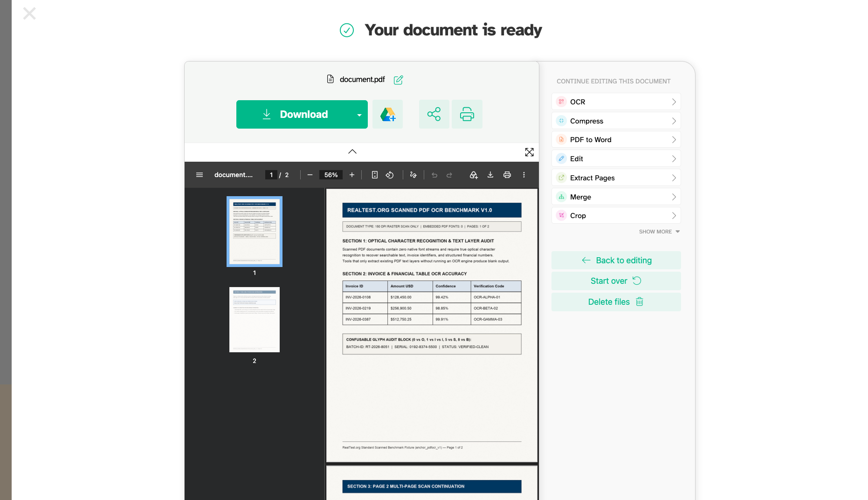Save document to Google Drive
Viewport: 868px width, 500px height.
[x=387, y=114]
